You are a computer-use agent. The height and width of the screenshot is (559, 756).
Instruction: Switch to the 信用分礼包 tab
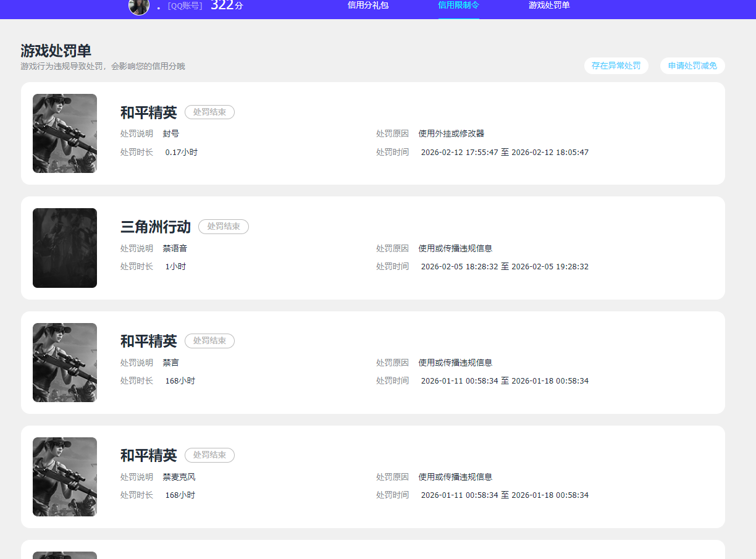[367, 5]
